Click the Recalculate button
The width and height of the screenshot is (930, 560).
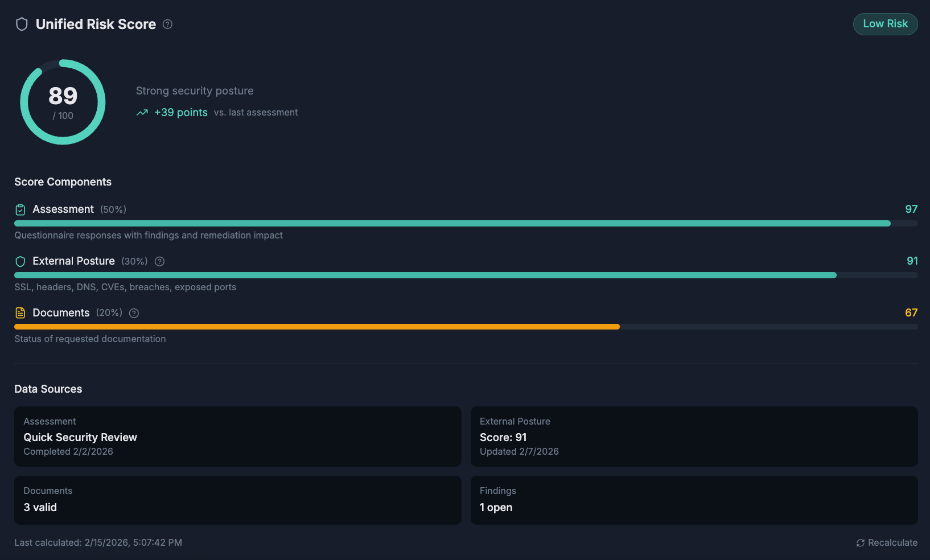coord(887,542)
